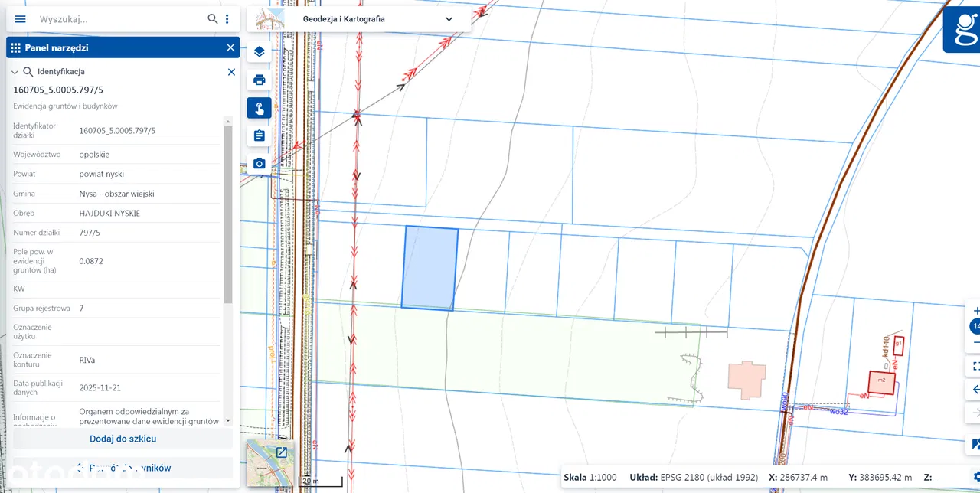The height and width of the screenshot is (493, 980).
Task: Toggle the identification pointer tool
Action: click(x=259, y=108)
